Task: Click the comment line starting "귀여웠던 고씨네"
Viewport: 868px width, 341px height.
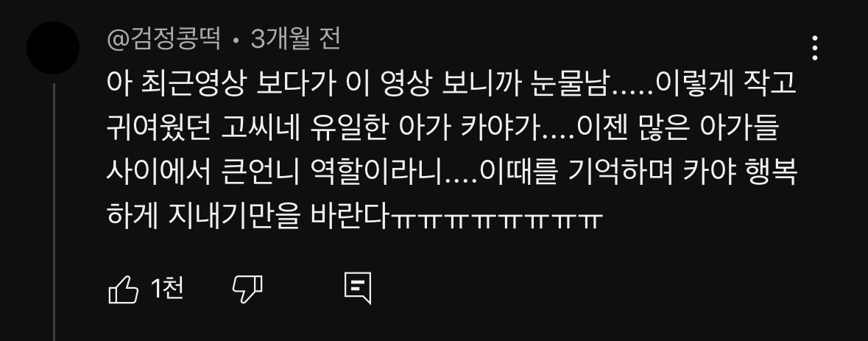Action: pyautogui.click(x=443, y=128)
